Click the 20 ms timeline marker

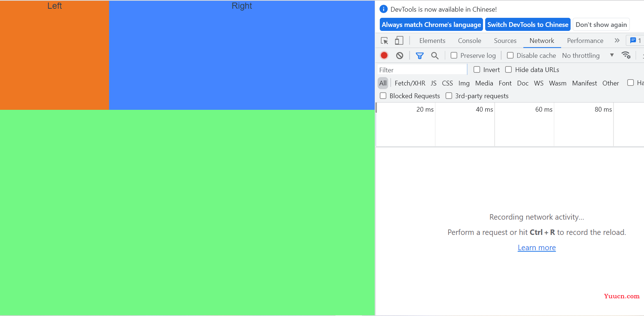[x=425, y=109]
